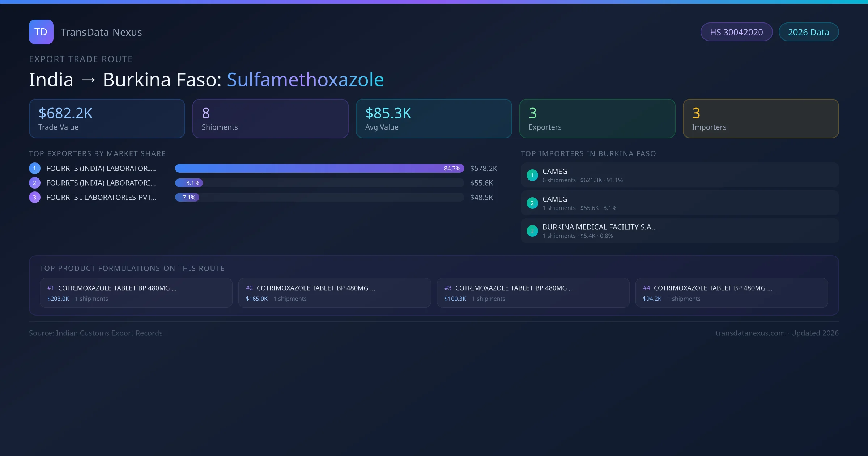Click the rank 2 importer badge for CAMEG
Image resolution: width=868 pixels, height=456 pixels.
pos(532,203)
